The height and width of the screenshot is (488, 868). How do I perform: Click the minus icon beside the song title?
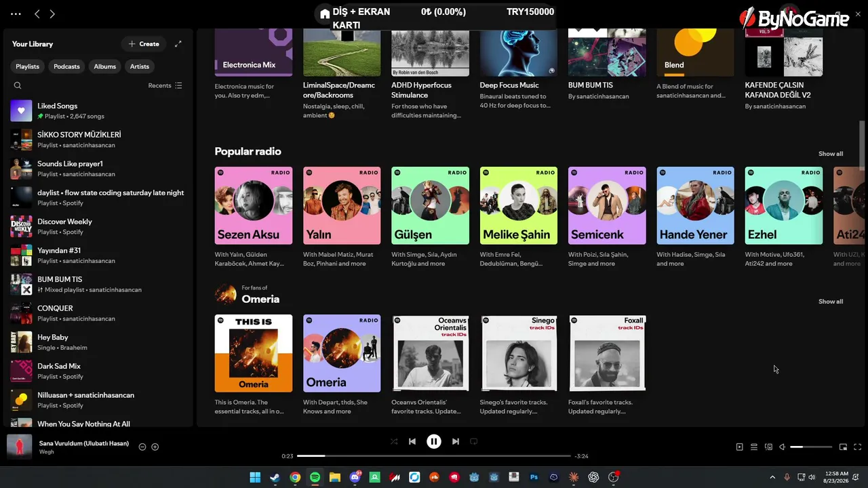[142, 447]
